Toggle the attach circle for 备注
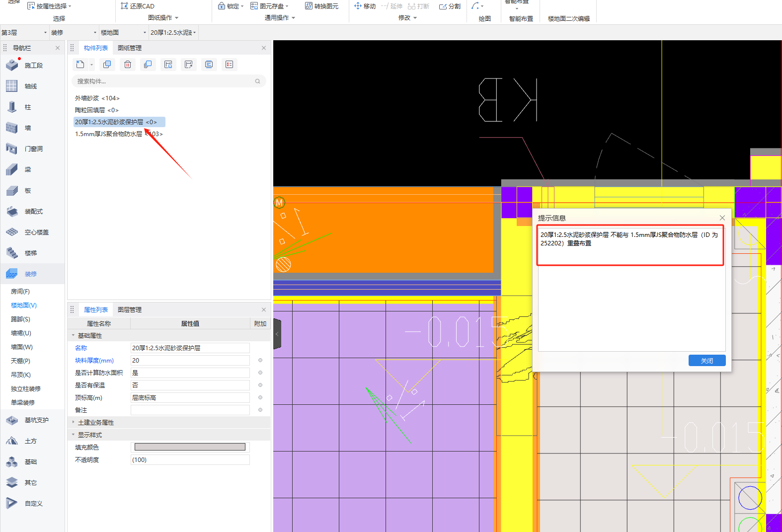This screenshot has width=782, height=532. click(x=260, y=410)
